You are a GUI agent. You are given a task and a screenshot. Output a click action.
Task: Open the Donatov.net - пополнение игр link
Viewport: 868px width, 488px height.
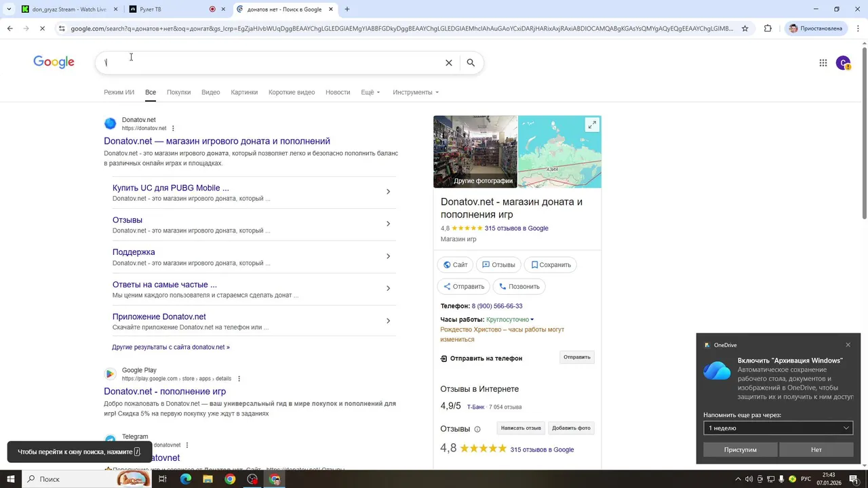click(x=165, y=391)
